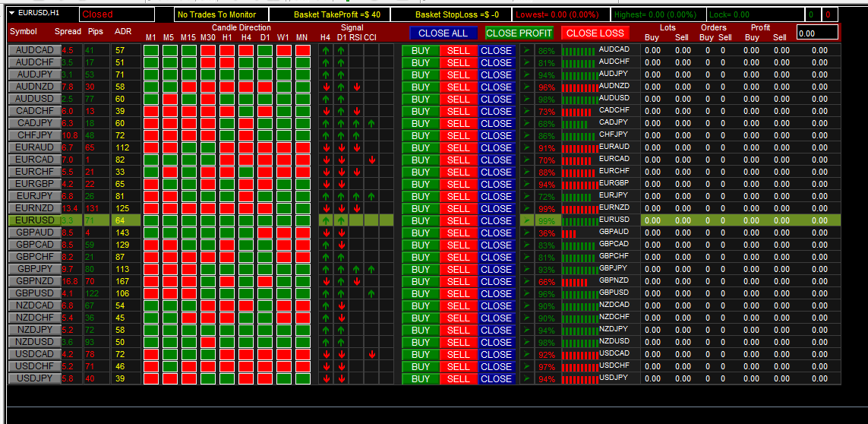
Task: Click the green arrow icon in USDJPY row
Action: pyautogui.click(x=526, y=379)
